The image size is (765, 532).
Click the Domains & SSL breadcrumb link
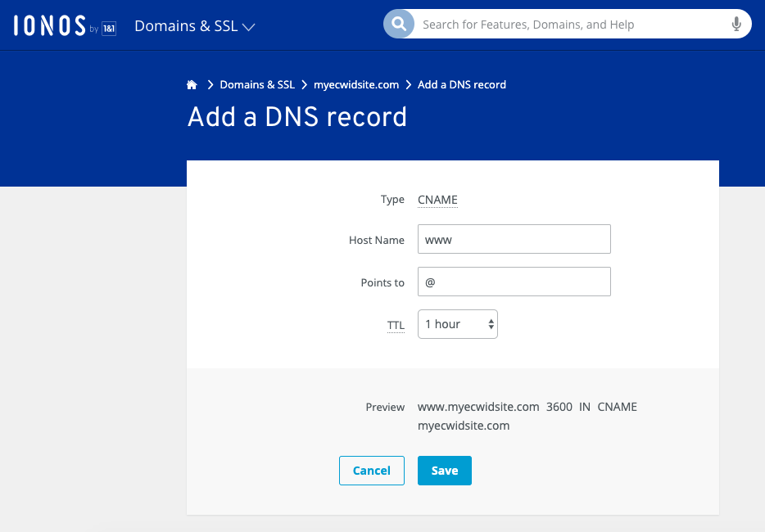(x=257, y=84)
